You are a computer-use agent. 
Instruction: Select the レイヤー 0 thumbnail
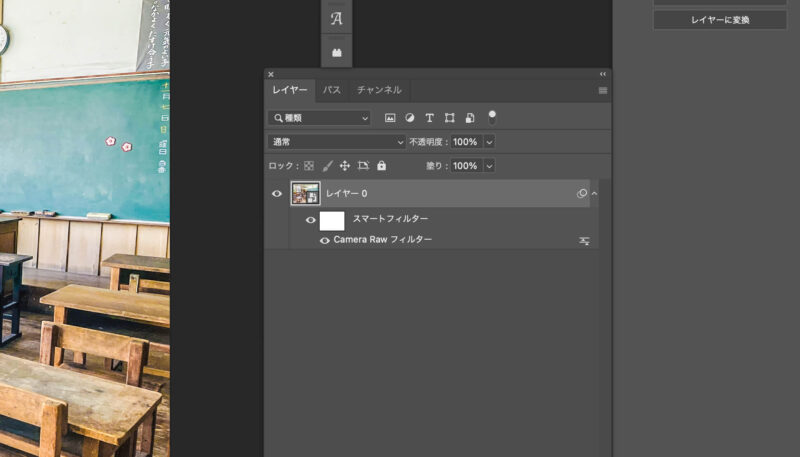click(306, 194)
